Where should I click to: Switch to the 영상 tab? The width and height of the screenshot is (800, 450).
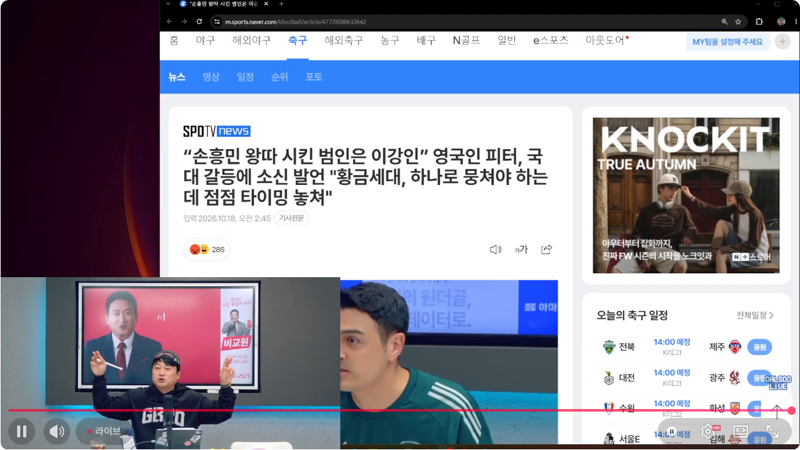(x=211, y=77)
